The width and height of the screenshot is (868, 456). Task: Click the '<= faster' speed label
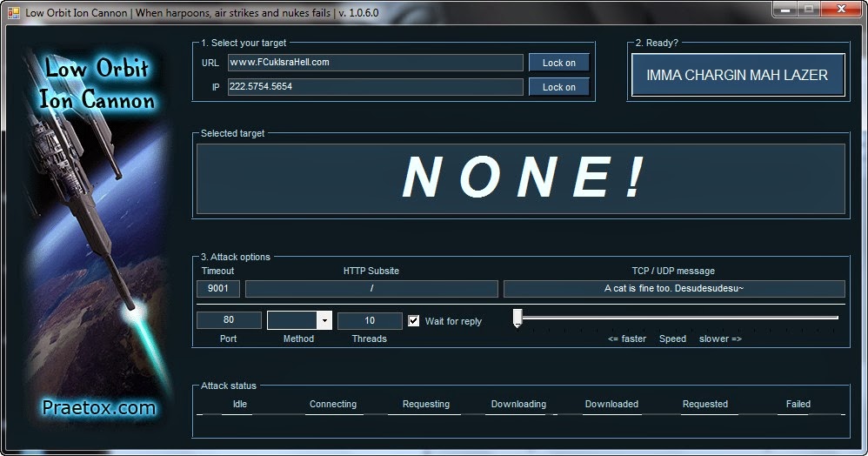(626, 339)
